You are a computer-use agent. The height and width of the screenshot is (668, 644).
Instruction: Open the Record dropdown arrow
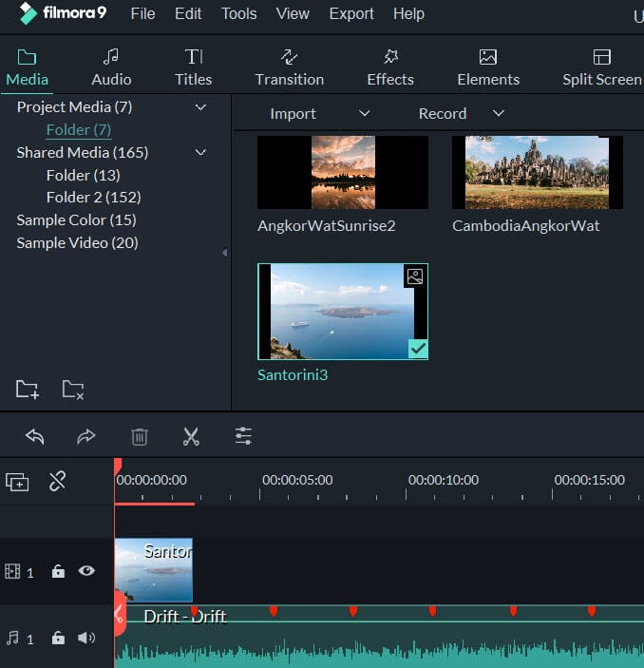pos(499,113)
